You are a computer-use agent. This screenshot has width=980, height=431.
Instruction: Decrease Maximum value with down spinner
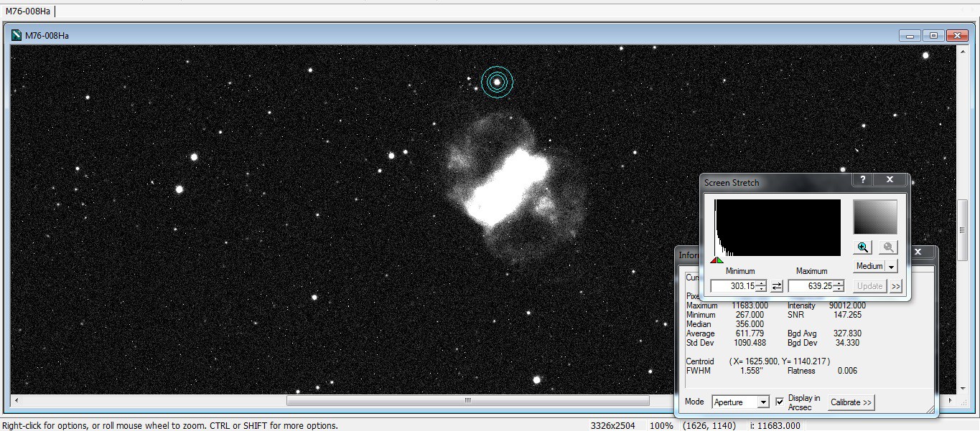(839, 289)
